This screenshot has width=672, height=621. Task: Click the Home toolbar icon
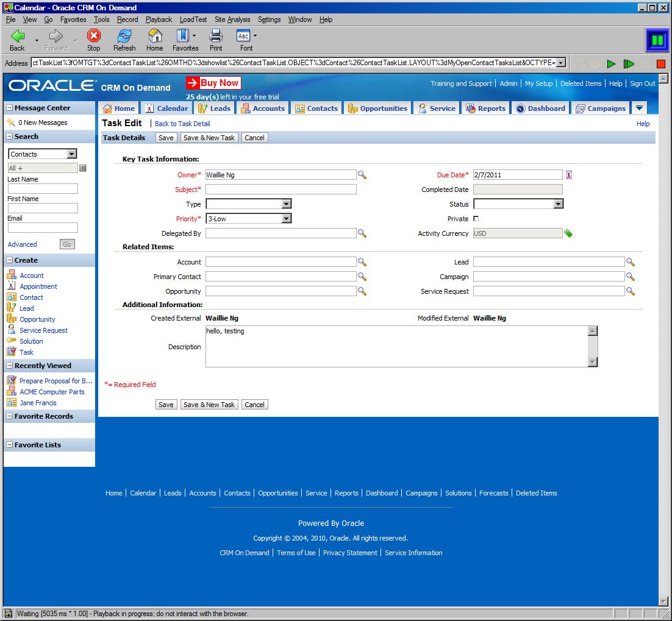(155, 35)
